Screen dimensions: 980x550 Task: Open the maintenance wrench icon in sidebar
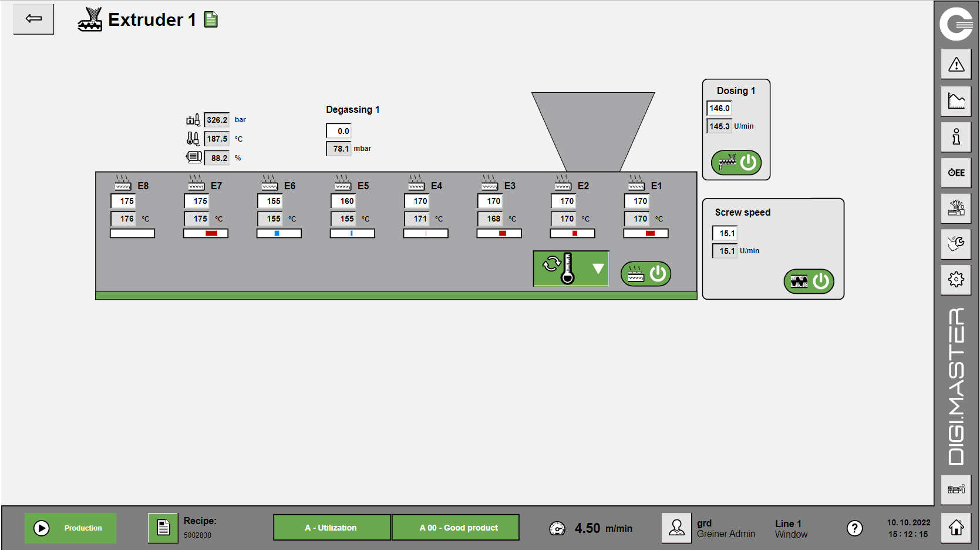click(956, 244)
